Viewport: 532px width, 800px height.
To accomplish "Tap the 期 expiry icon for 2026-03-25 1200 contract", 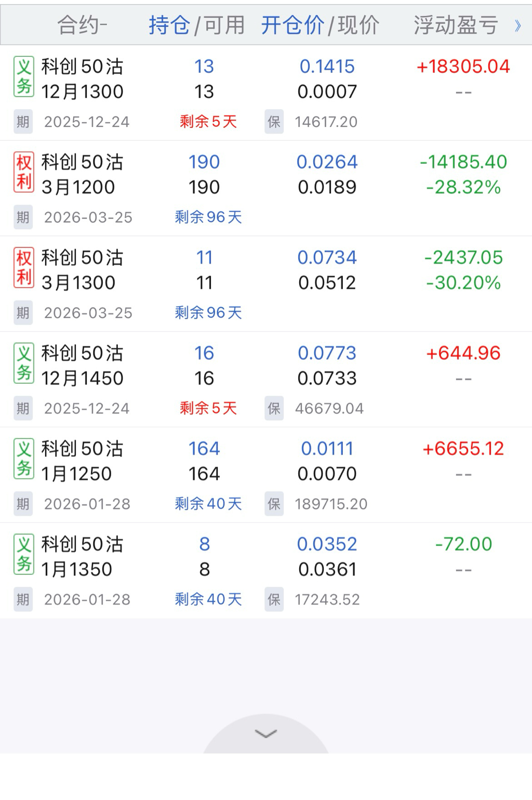I will click(x=23, y=217).
